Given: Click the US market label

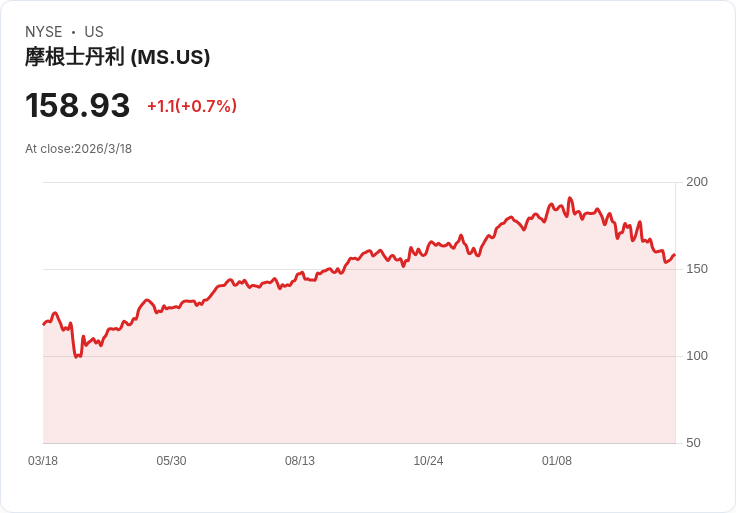Looking at the screenshot, I should 94,32.
